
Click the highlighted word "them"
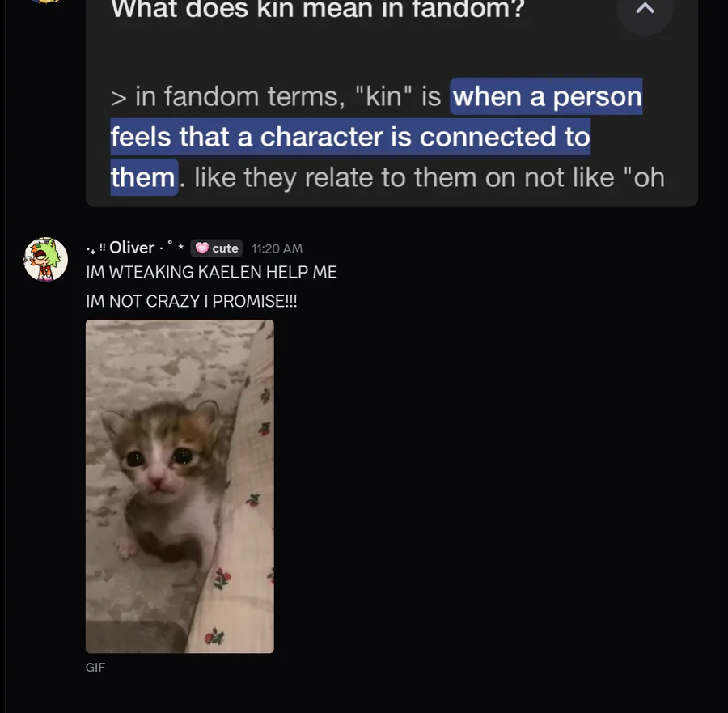point(143,176)
